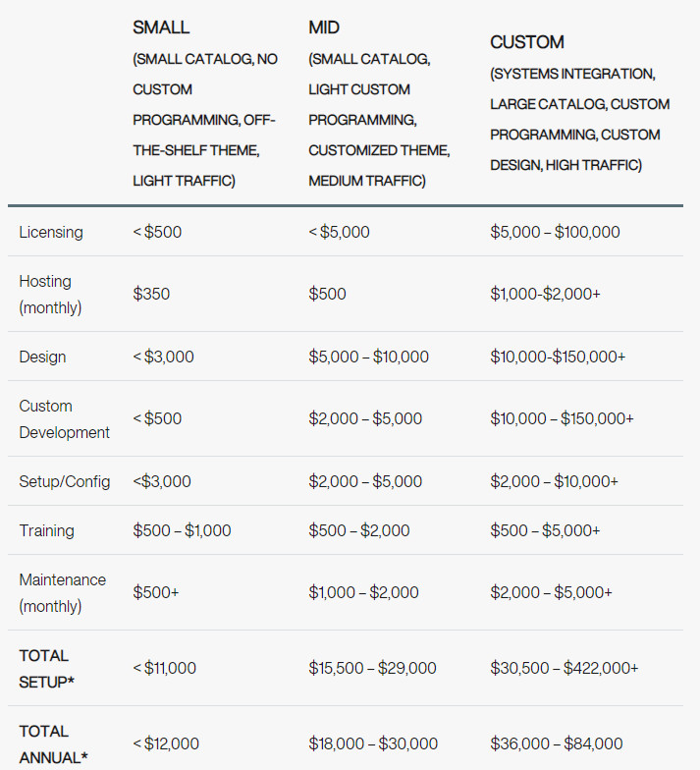Image resolution: width=700 pixels, height=770 pixels.
Task: Click the CUSTOM column heading
Action: (x=526, y=42)
